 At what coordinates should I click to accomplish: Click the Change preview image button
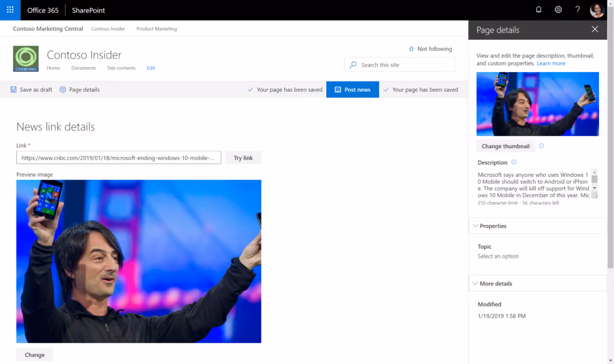tap(34, 354)
